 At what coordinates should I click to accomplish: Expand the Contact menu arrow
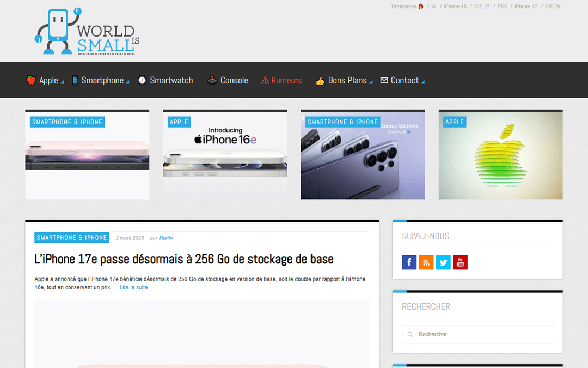coord(422,82)
